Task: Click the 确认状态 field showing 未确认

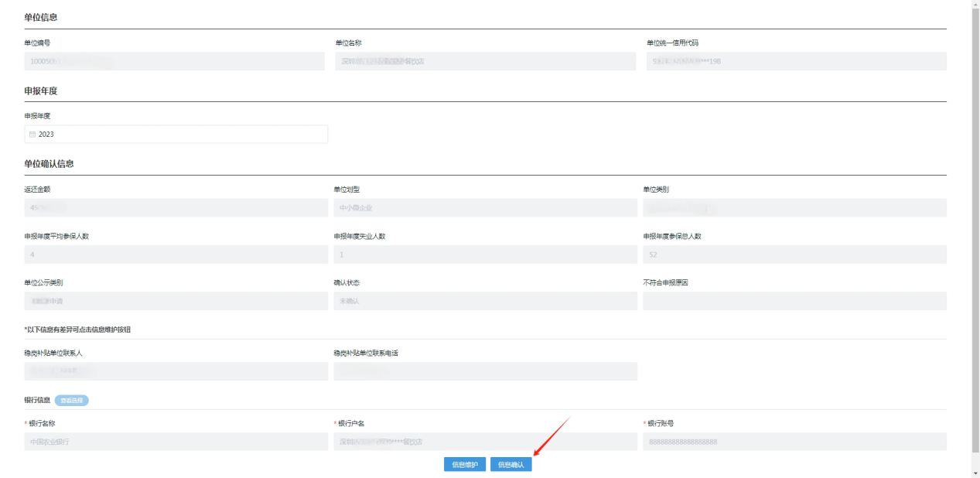Action: (485, 301)
